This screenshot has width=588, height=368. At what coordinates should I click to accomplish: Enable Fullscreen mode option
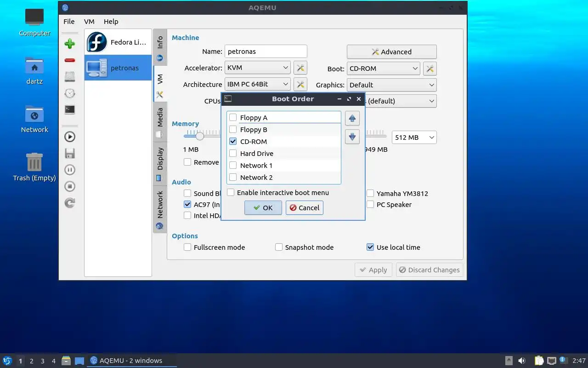187,247
